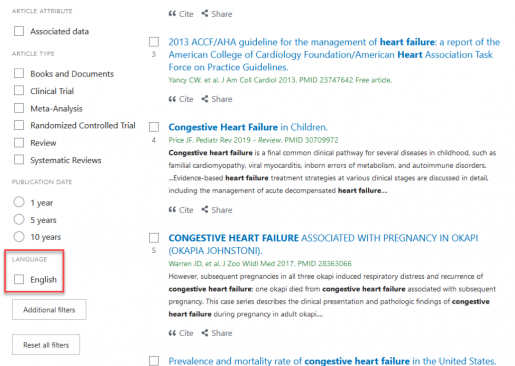Screen dimensions: 515x366
Task: Select the 5 years publication date option
Action: coord(19,219)
